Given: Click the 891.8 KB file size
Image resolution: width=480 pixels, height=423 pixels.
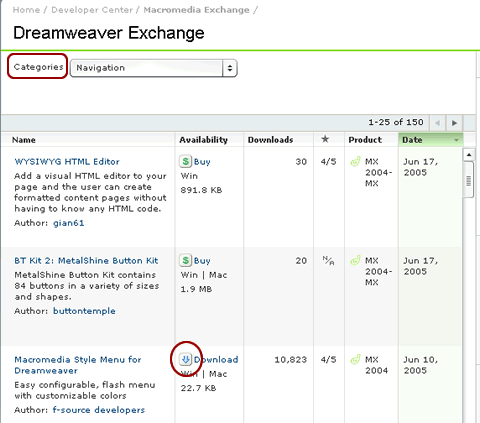Looking at the screenshot, I should (x=201, y=190).
